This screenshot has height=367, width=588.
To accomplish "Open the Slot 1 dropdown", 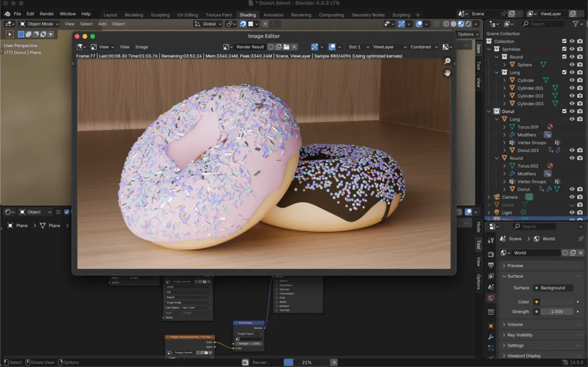I will (358, 47).
